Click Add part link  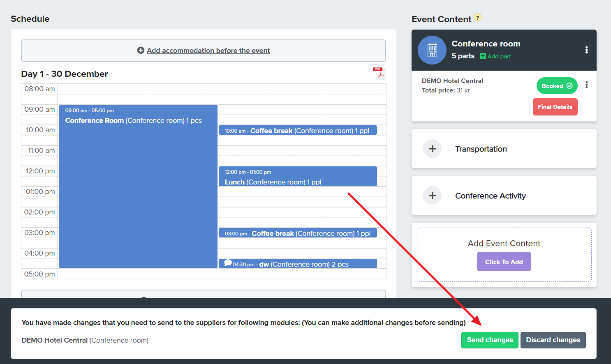point(495,56)
